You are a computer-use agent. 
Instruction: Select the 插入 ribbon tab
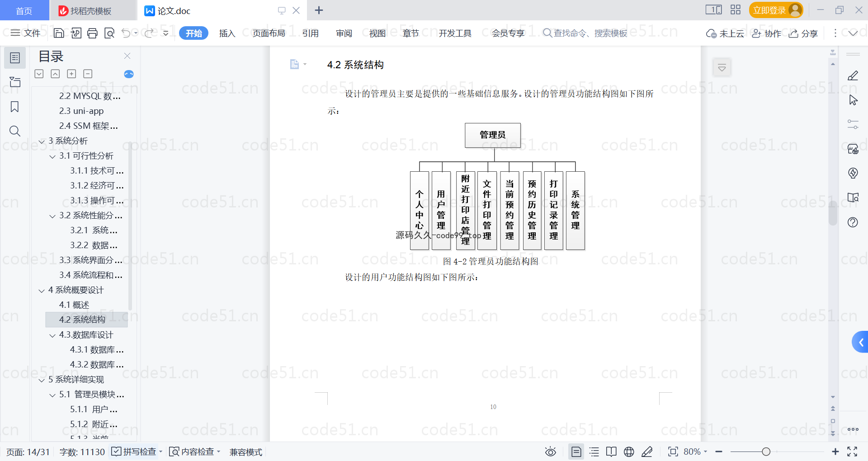pyautogui.click(x=227, y=33)
